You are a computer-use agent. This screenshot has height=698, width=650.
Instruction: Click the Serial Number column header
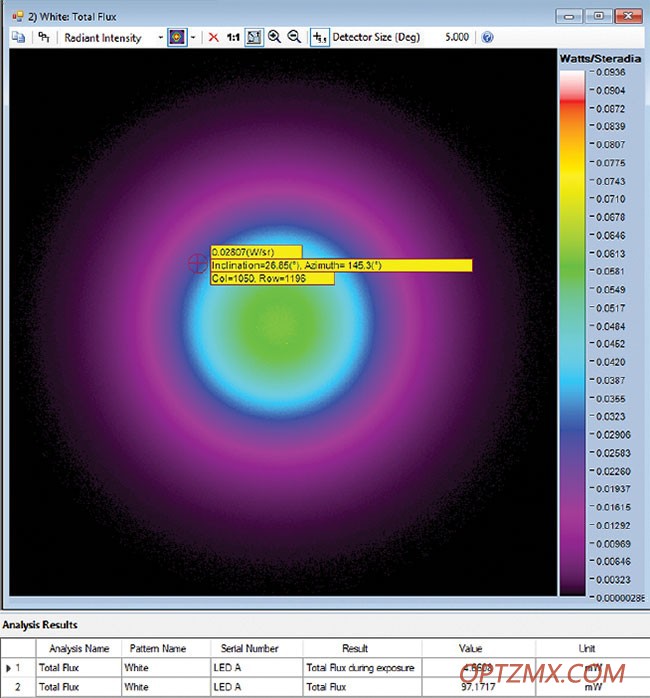[x=249, y=649]
